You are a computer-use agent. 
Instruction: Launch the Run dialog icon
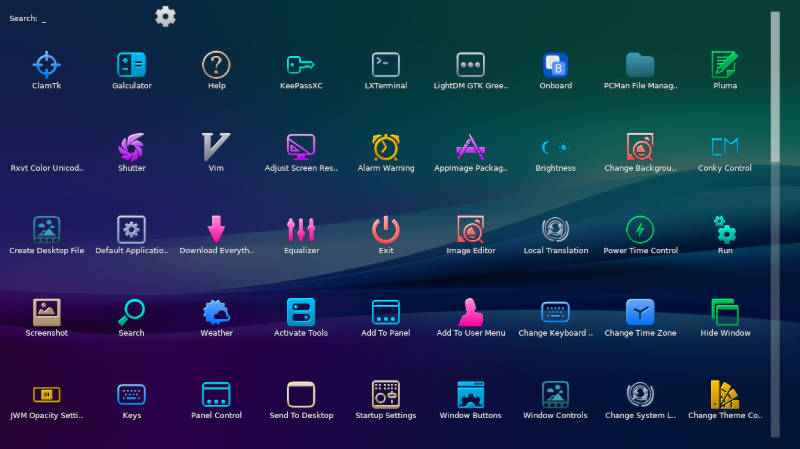coord(725,230)
